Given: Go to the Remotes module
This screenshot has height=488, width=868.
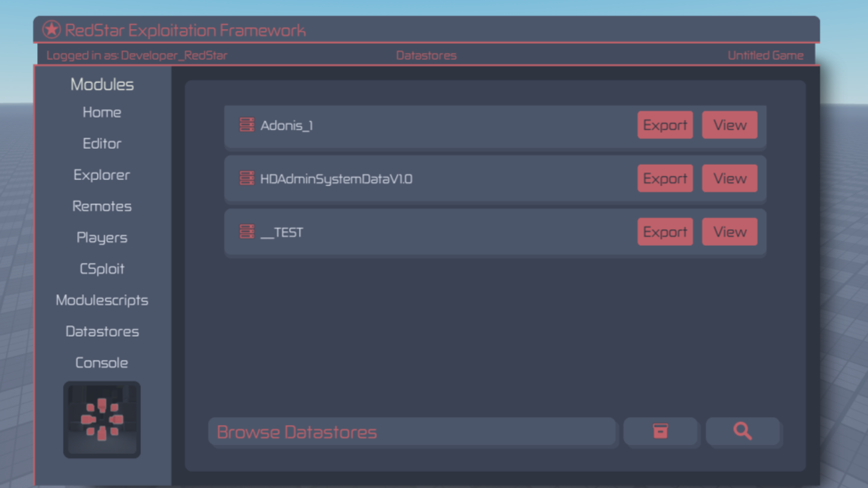Looking at the screenshot, I should (x=102, y=206).
